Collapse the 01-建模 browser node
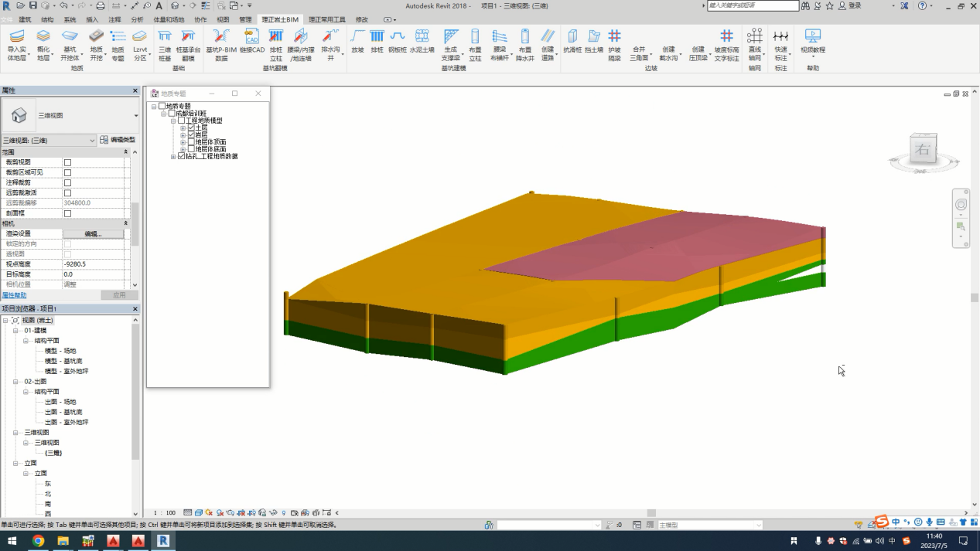 [15, 331]
